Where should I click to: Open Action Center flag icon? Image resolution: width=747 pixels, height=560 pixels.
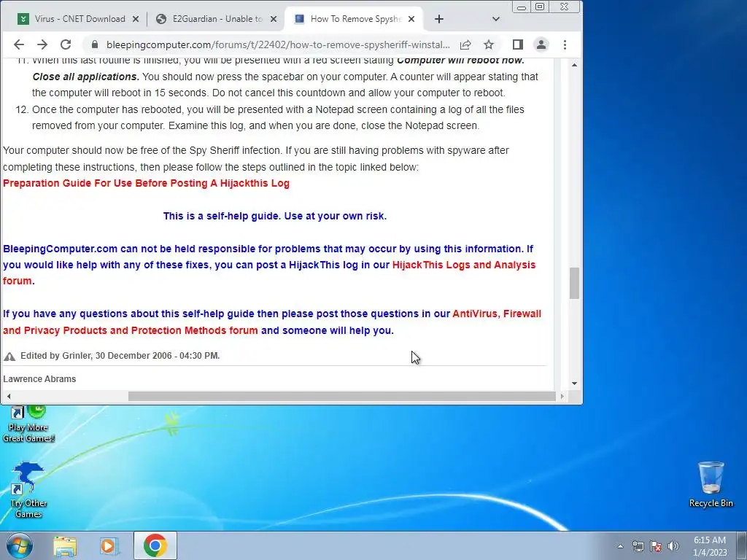pos(656,546)
